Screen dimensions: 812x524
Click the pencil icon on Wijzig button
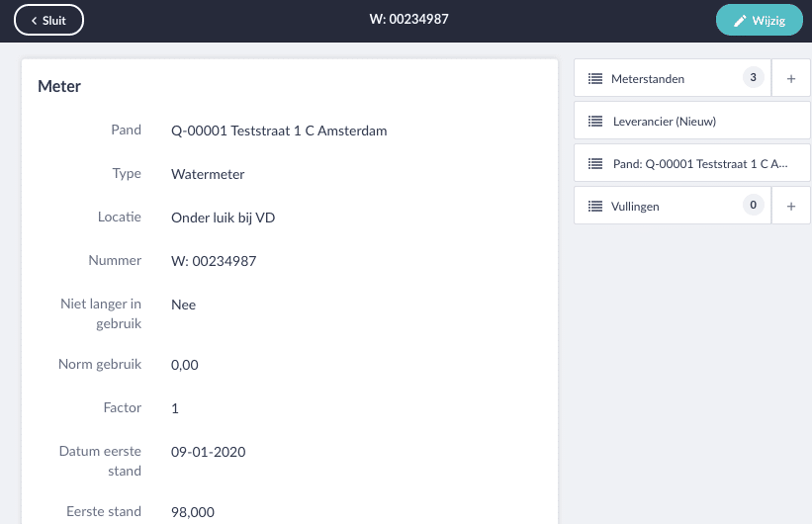[x=740, y=21]
